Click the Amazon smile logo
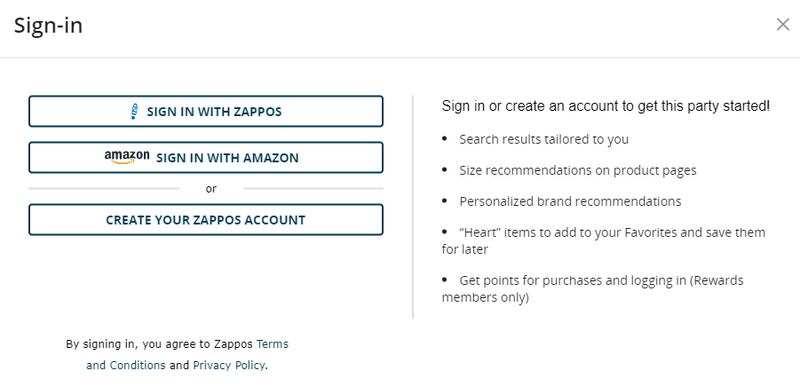 click(x=127, y=157)
